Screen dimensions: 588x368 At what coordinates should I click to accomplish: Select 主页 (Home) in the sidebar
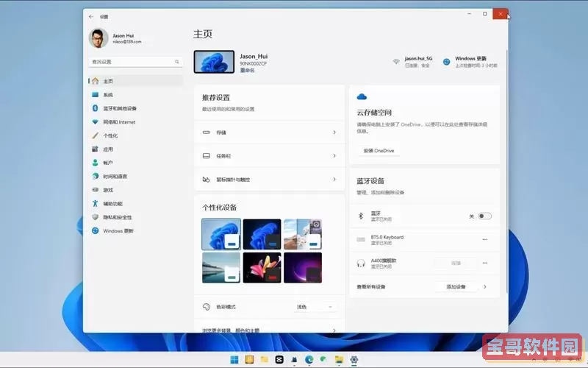[x=136, y=81]
